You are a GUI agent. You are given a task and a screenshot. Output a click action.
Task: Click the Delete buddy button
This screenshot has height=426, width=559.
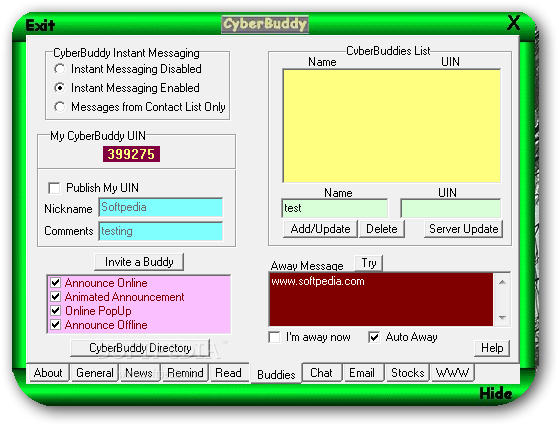pyautogui.click(x=382, y=229)
